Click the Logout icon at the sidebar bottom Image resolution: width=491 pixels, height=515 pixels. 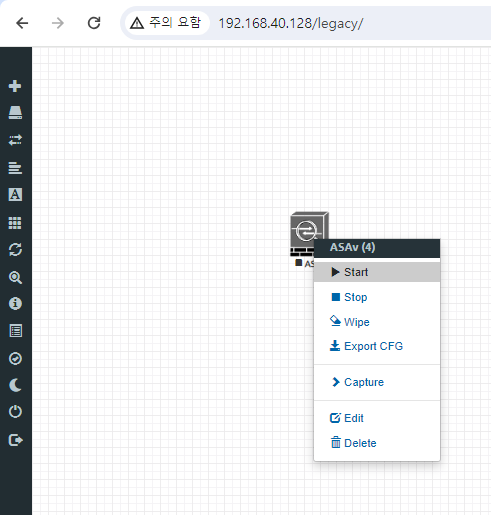(15, 440)
